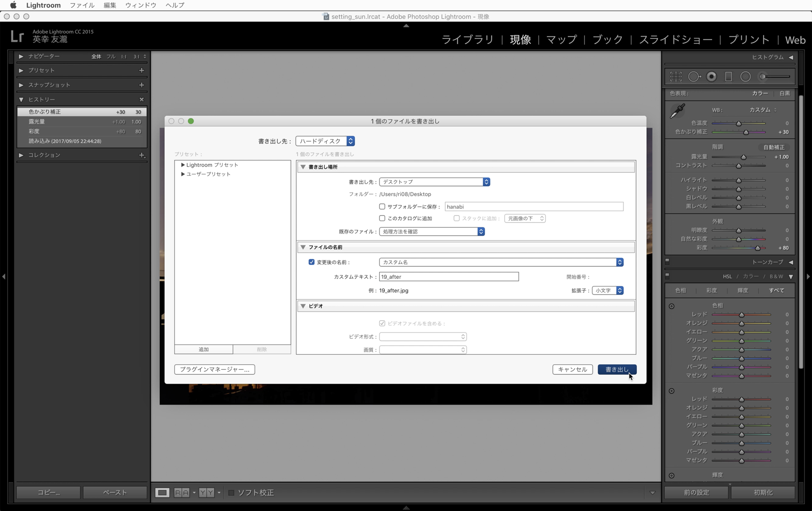The height and width of the screenshot is (511, 812).
Task: Expand the ユーザープリセット tree item
Action: [x=183, y=174]
